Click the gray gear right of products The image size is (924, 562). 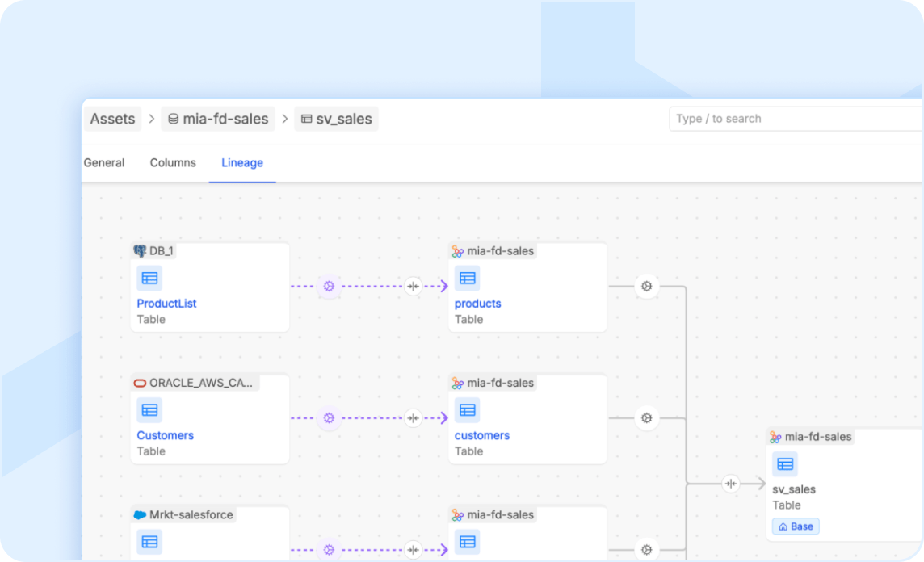click(646, 287)
